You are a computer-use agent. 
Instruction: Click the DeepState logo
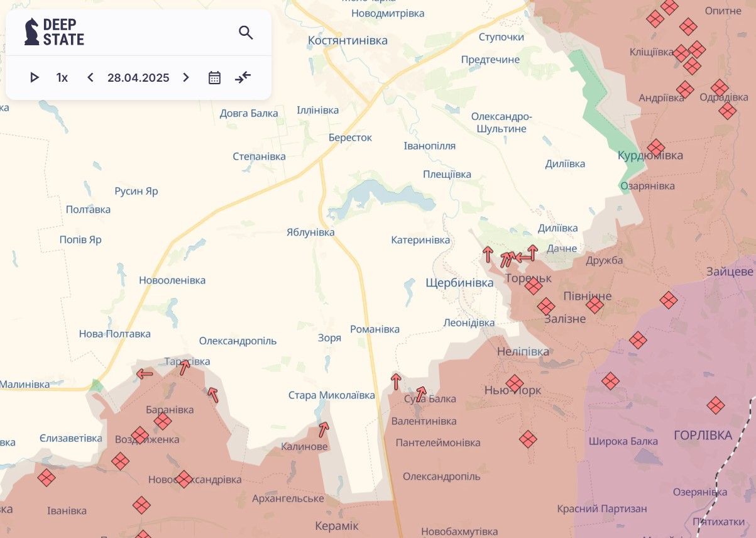tap(54, 32)
